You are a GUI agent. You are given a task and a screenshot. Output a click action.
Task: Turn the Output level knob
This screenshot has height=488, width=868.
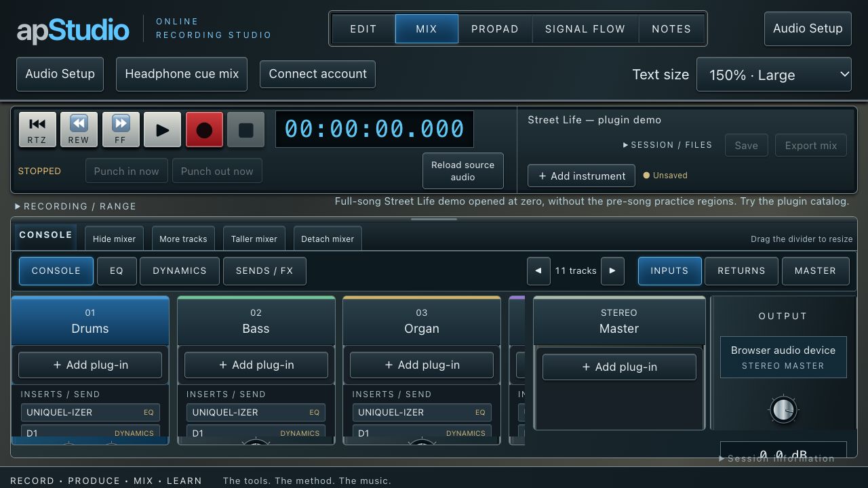[783, 409]
